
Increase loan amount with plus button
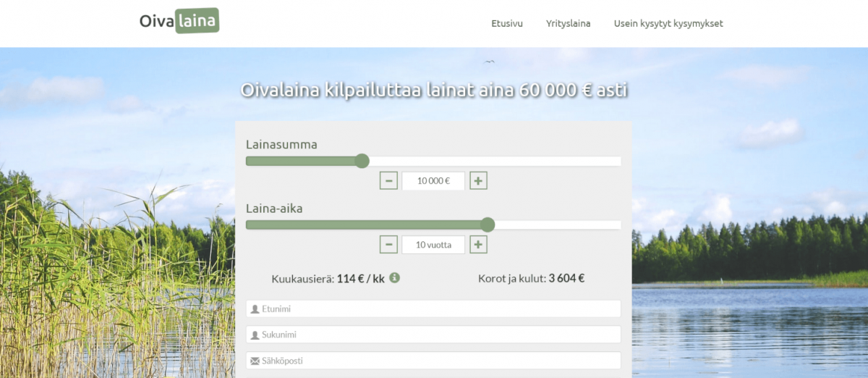[x=478, y=180]
